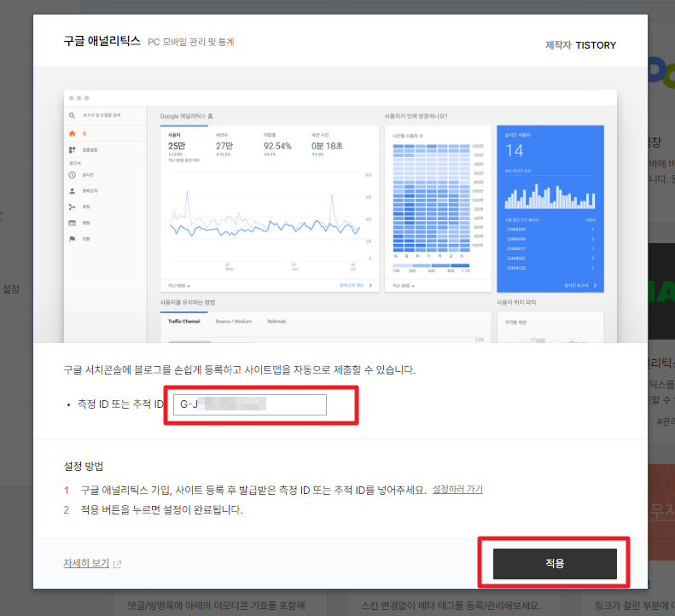Click the search icon in the preview sidebar
The image size is (675, 616).
[72, 115]
